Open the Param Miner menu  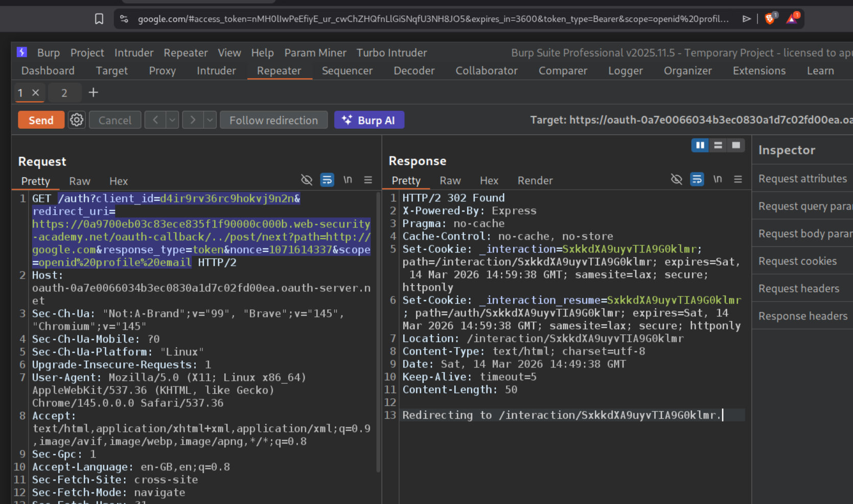click(x=315, y=53)
